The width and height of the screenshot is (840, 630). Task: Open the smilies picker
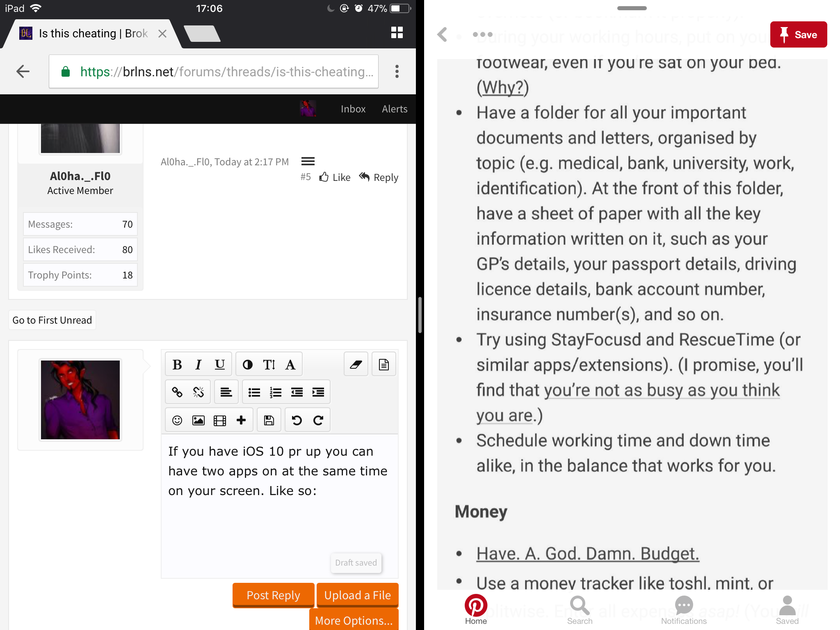pyautogui.click(x=177, y=420)
